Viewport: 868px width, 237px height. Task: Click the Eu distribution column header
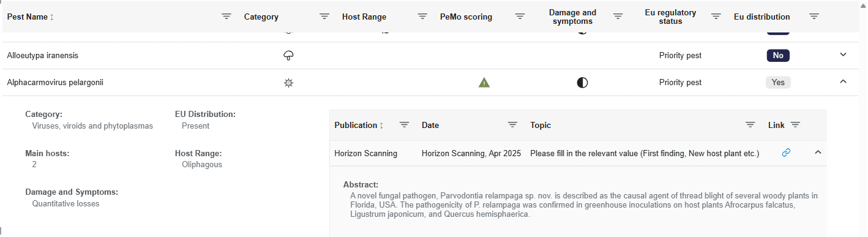pyautogui.click(x=762, y=17)
